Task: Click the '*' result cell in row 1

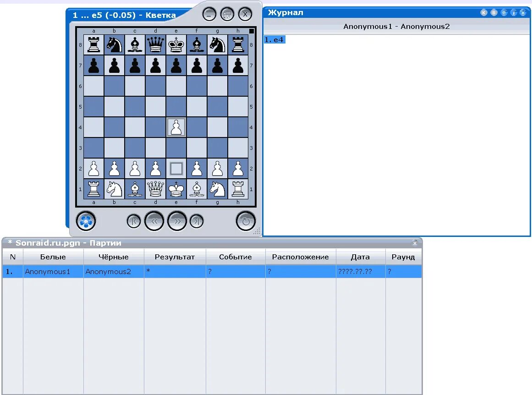Action: 175,271
